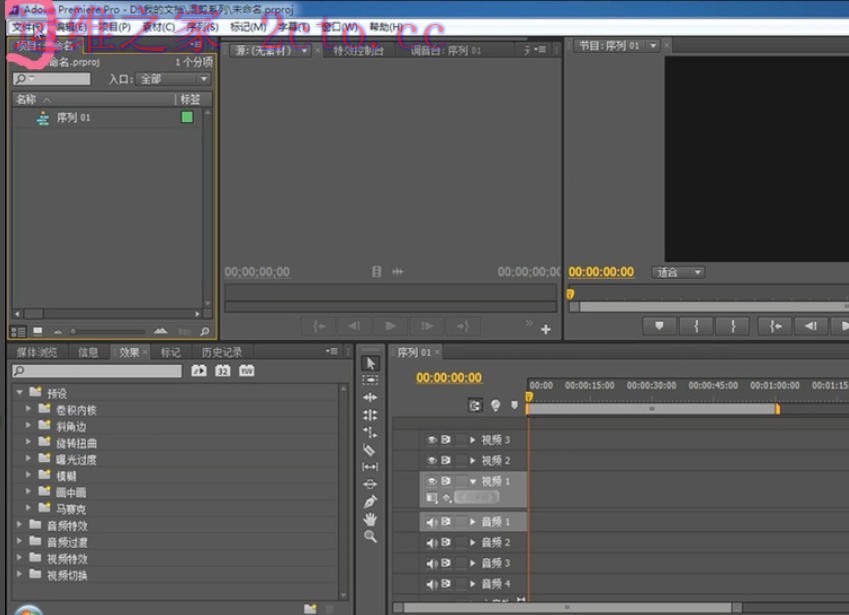Open the 文件 menu
Screen dimensions: 849x615
(27, 27)
